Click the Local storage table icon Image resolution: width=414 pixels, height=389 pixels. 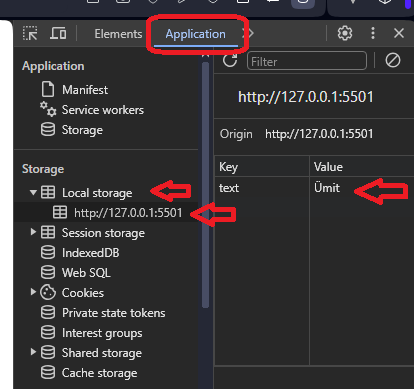pyautogui.click(x=48, y=192)
